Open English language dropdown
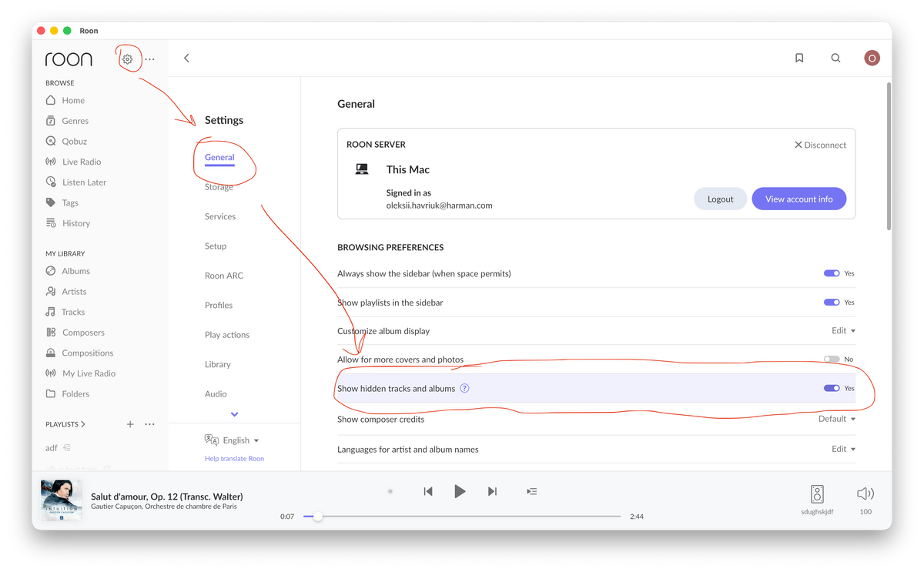The height and width of the screenshot is (572, 924). tap(232, 440)
